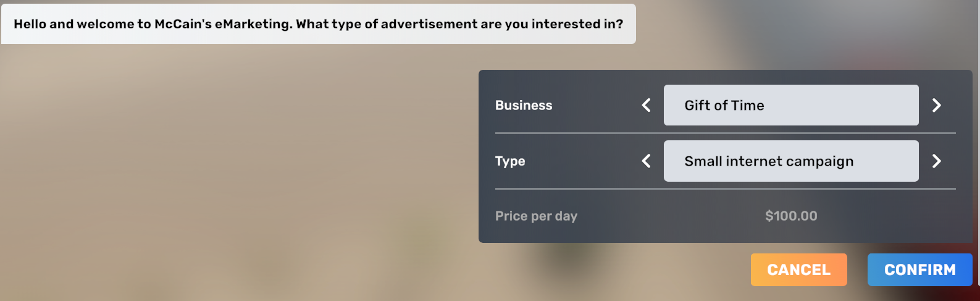Switch to next advertisement type
Viewport: 980px width, 301px height.
click(936, 161)
